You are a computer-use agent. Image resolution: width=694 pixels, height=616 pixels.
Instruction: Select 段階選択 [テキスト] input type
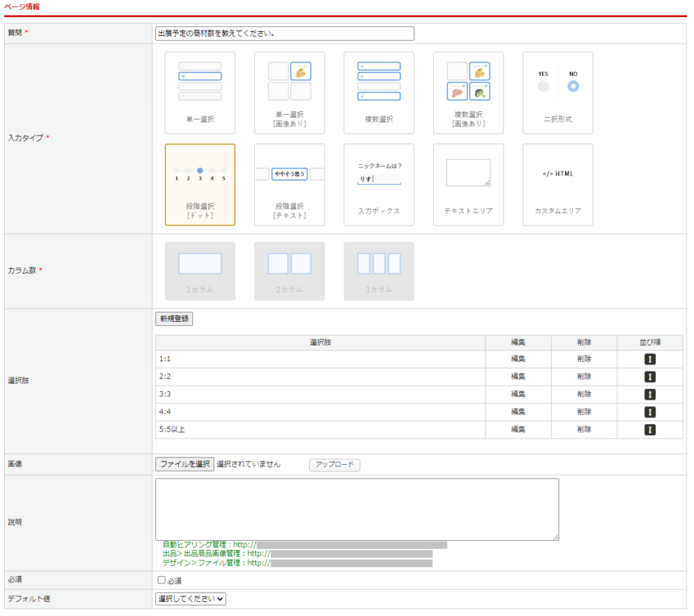coord(289,184)
